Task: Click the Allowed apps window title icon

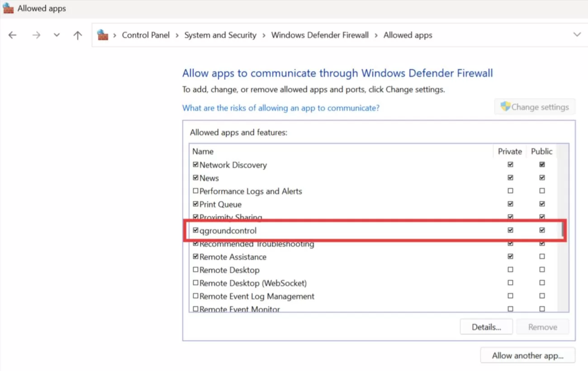Action: pos(8,8)
